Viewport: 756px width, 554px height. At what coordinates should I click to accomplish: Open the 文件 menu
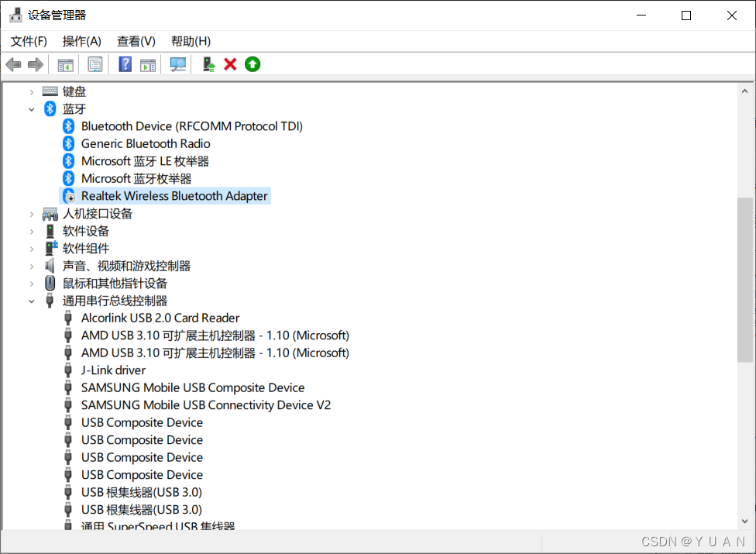coord(28,40)
